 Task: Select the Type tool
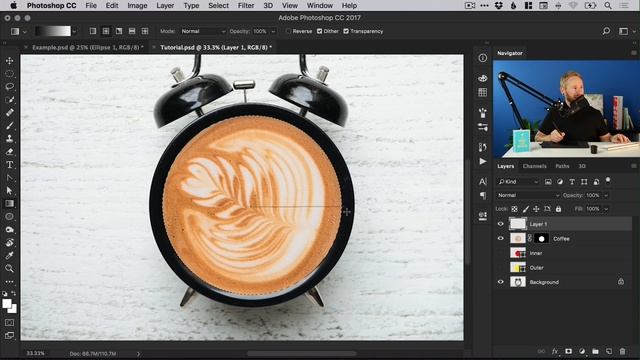[x=9, y=165]
